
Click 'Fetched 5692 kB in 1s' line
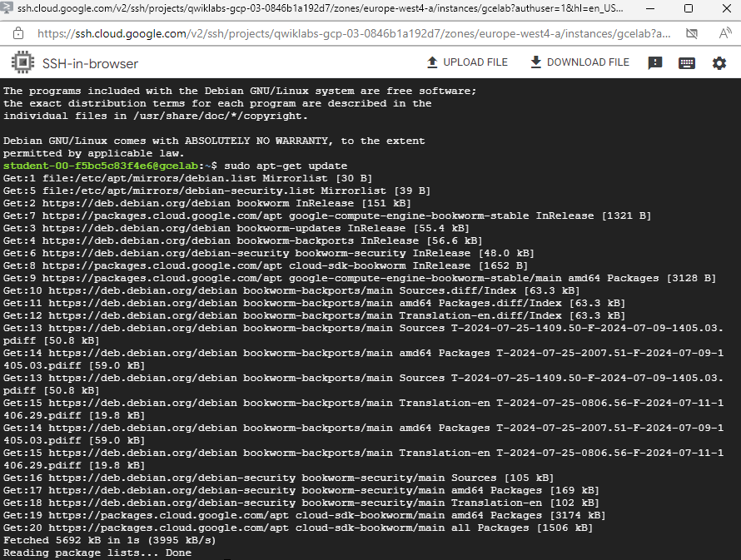[109, 540]
